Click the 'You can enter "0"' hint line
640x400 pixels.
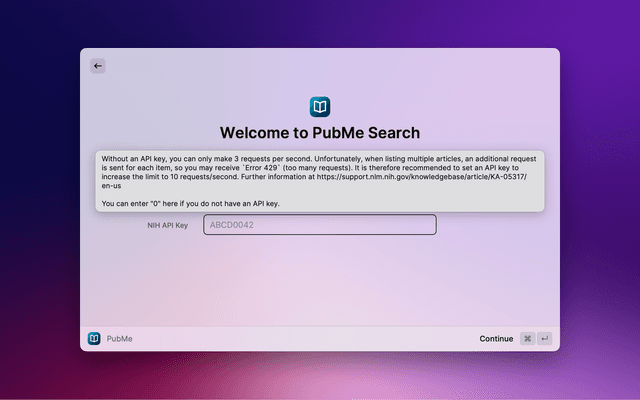[190, 203]
